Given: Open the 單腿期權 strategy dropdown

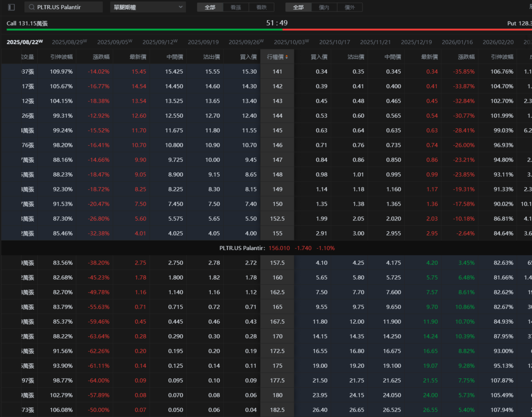Looking at the screenshot, I should pyautogui.click(x=148, y=7).
